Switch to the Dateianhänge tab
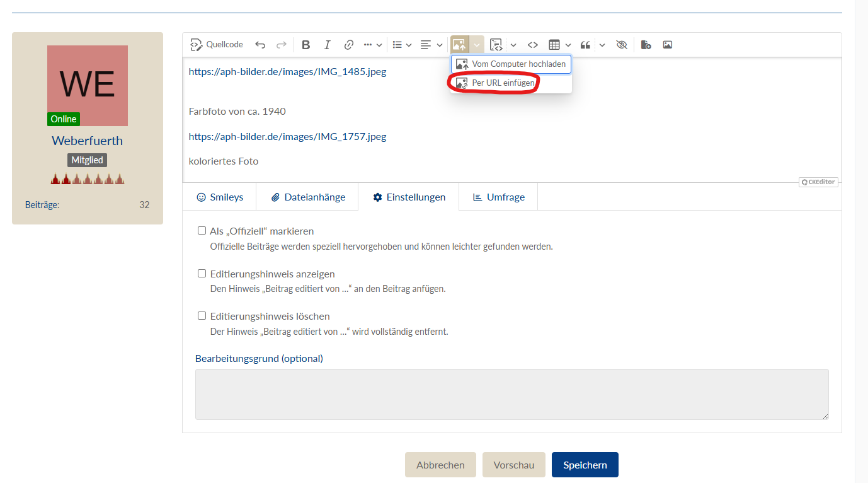This screenshot has height=483, width=868. (x=308, y=197)
